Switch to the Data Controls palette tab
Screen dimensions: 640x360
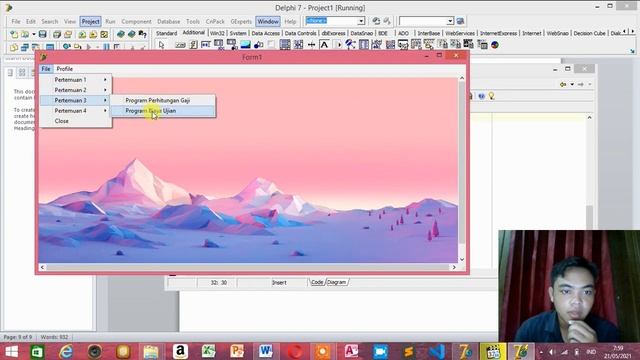[300, 33]
